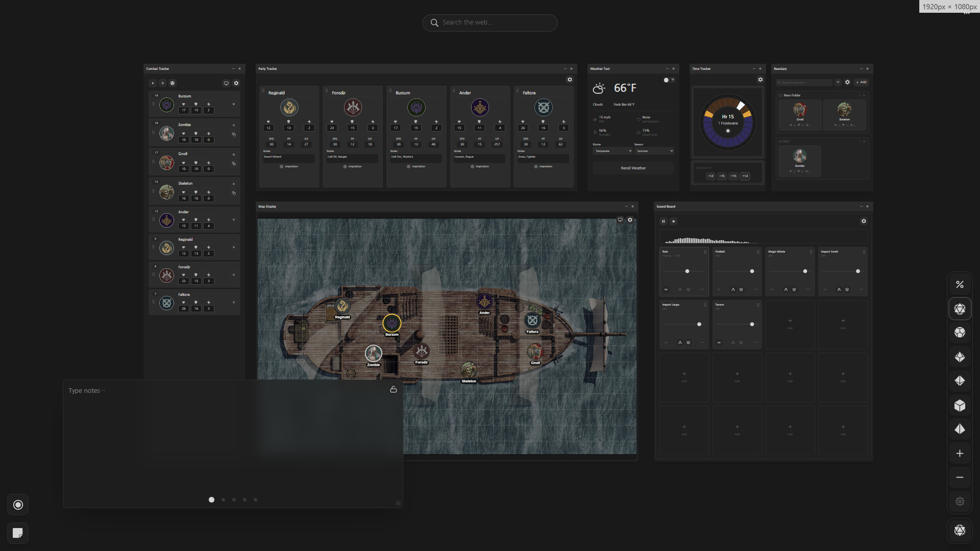Open the Temperate biome dropdown

(x=612, y=151)
